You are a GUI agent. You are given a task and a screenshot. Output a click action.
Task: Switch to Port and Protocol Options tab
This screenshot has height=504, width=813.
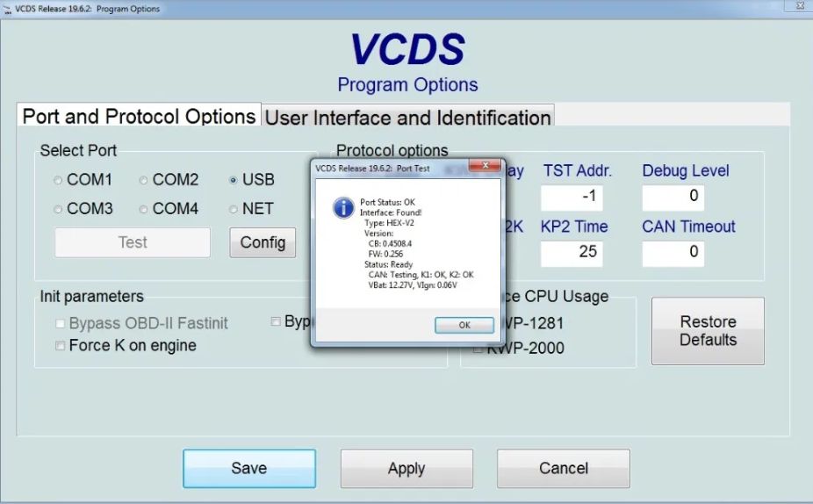pos(139,116)
